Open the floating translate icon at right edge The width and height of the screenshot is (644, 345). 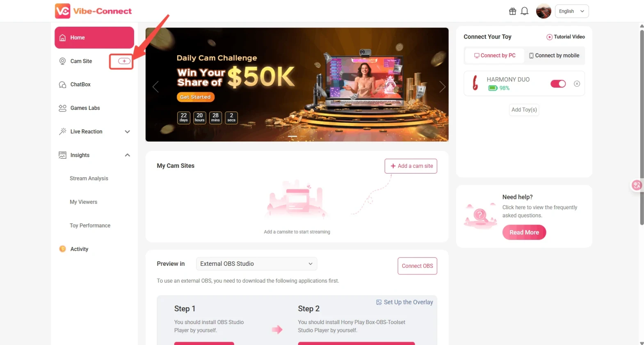(x=637, y=185)
